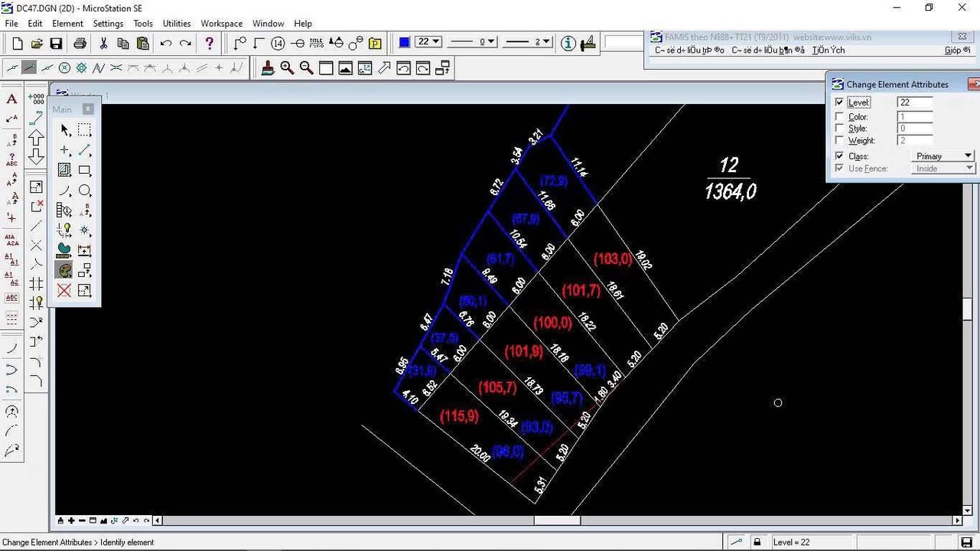The height and width of the screenshot is (551, 980).
Task: Click the blue active color swatch
Action: (x=404, y=42)
